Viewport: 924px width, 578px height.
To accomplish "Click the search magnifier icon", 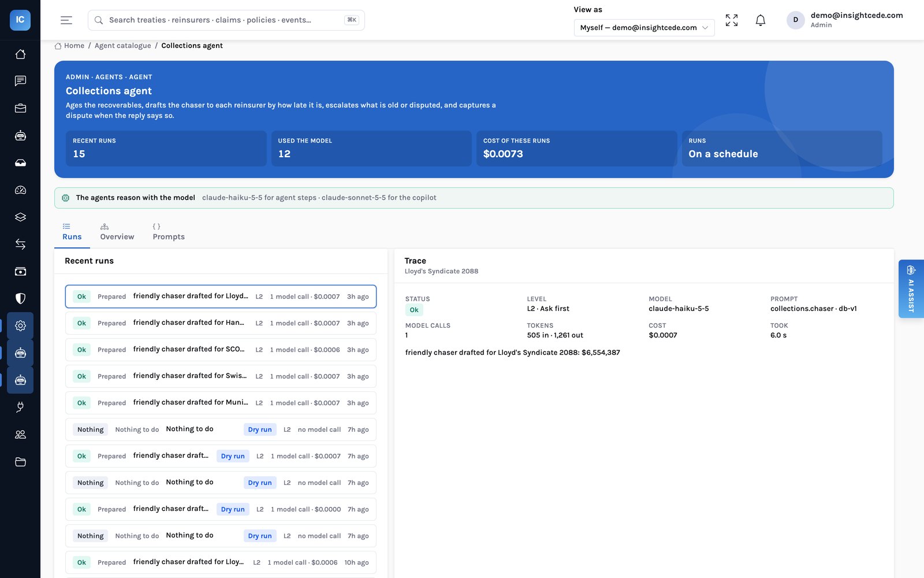I will (99, 20).
